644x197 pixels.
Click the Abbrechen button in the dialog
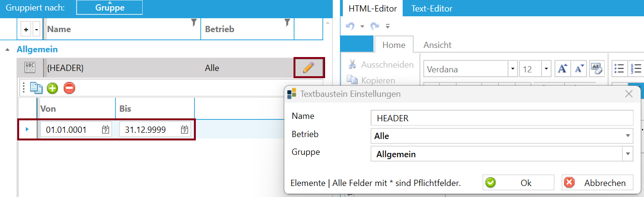(x=598, y=183)
